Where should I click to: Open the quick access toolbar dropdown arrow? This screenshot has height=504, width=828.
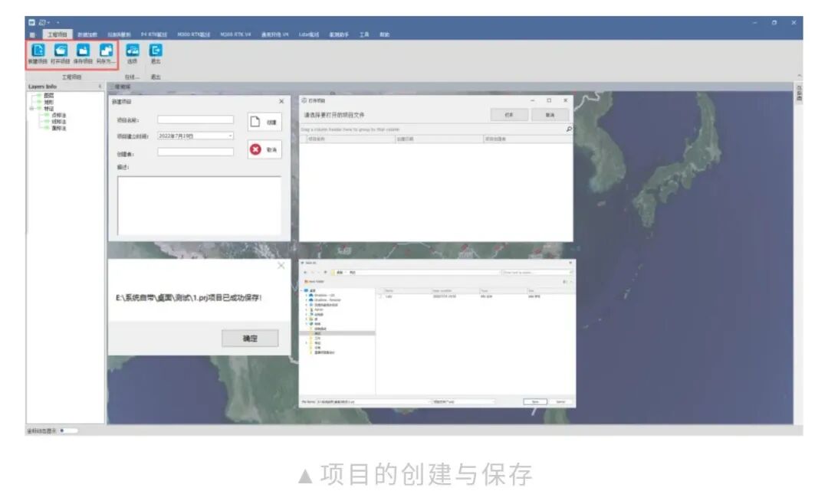click(x=58, y=22)
